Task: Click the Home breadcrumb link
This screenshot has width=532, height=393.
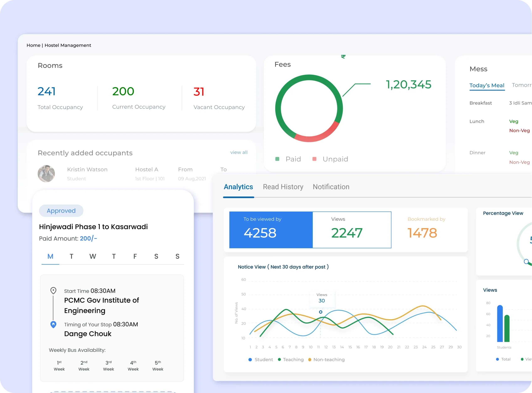Action: (33, 45)
